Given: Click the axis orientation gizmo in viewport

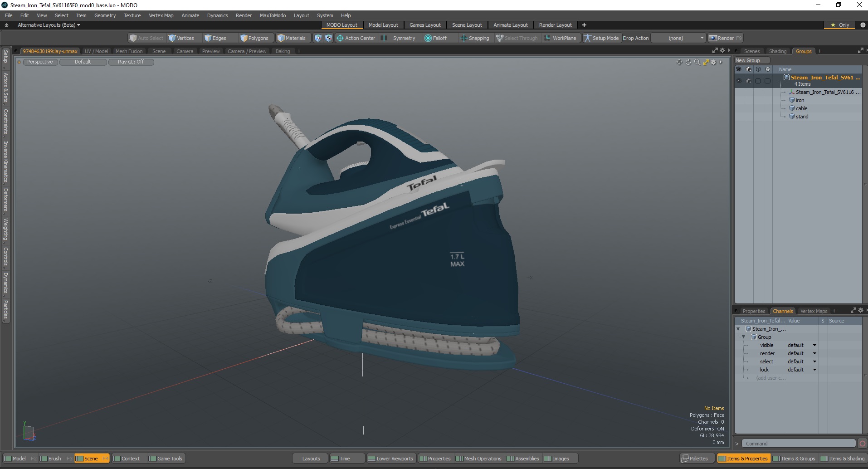Looking at the screenshot, I should click(29, 431).
